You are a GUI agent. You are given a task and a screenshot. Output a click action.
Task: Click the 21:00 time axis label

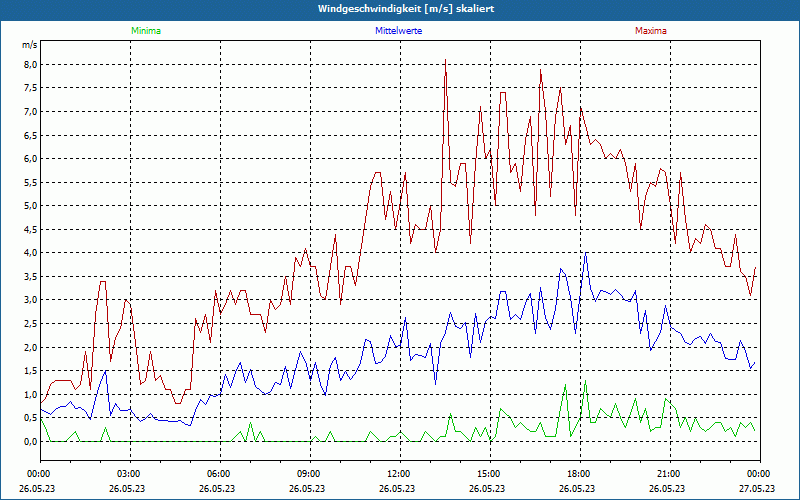tap(669, 474)
